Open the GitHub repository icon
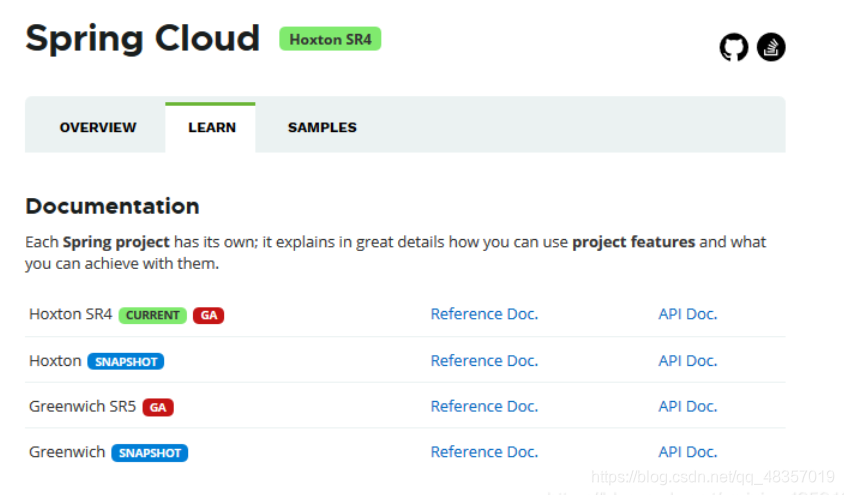The height and width of the screenshot is (495, 844). coord(734,47)
